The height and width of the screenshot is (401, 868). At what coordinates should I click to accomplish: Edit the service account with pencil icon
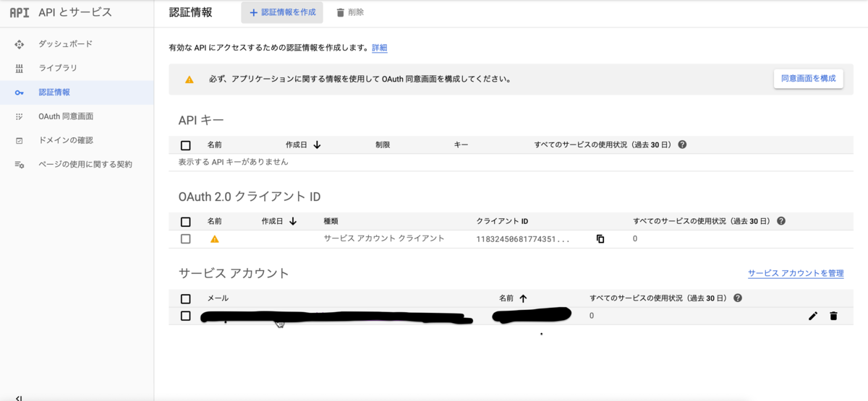tap(813, 316)
